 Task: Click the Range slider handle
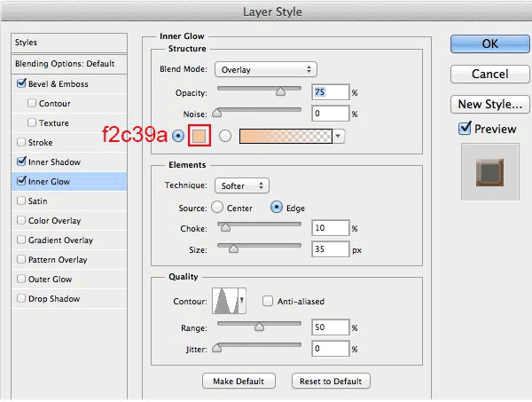point(259,327)
